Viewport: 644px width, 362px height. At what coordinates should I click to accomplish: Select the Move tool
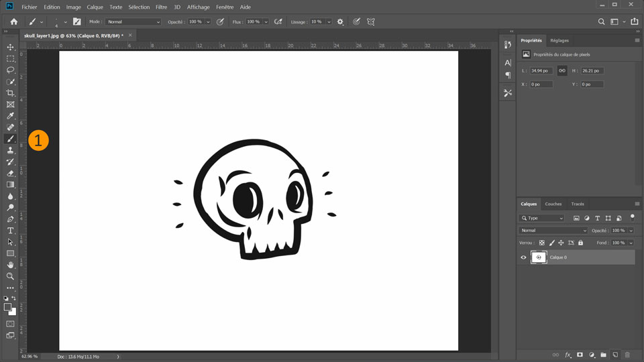(x=10, y=47)
